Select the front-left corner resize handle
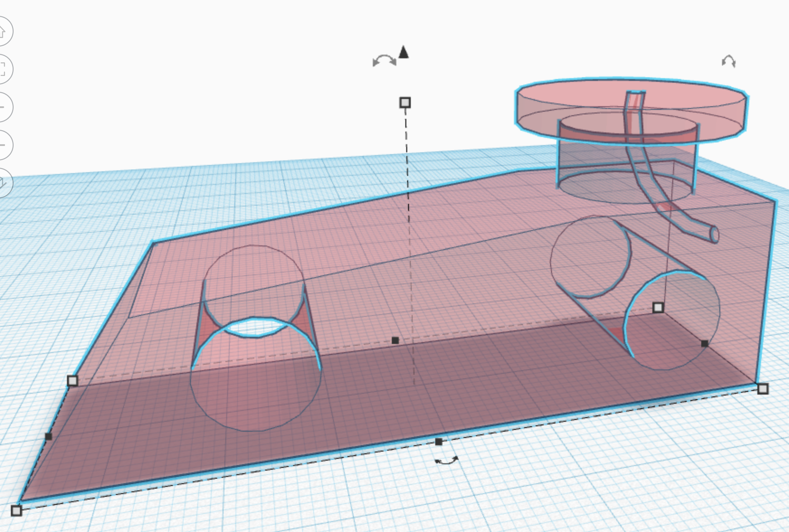 [16, 510]
